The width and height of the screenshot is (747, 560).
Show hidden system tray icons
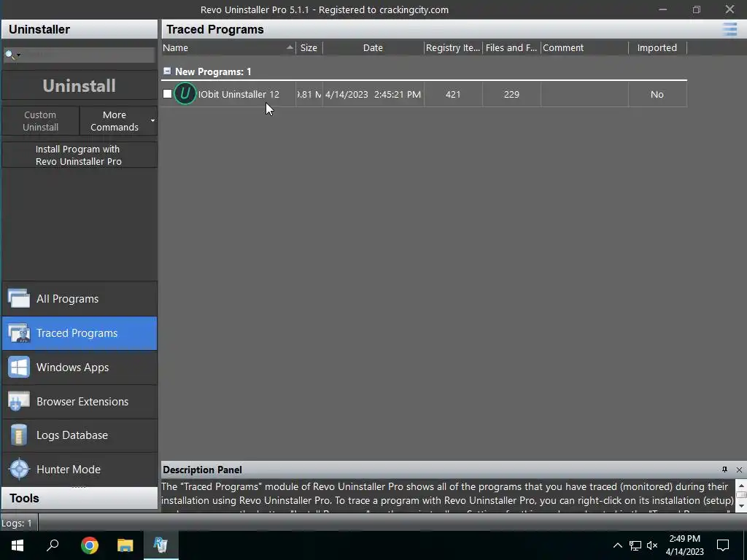[x=617, y=545]
